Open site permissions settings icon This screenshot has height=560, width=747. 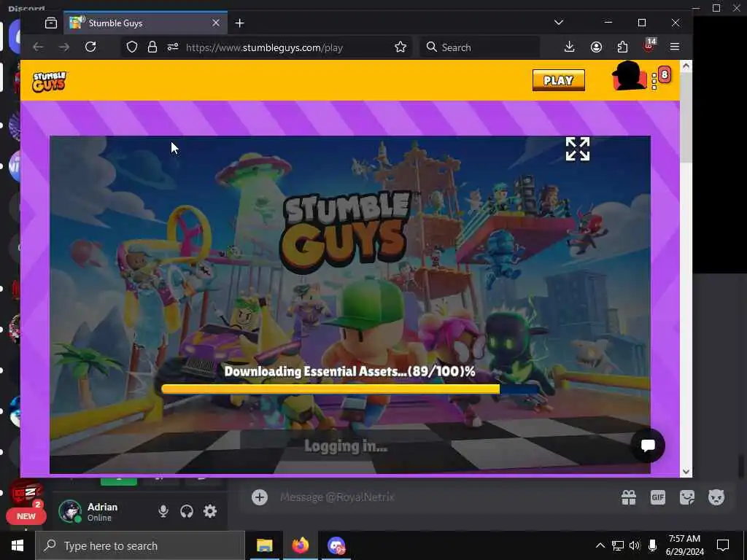coord(172,47)
